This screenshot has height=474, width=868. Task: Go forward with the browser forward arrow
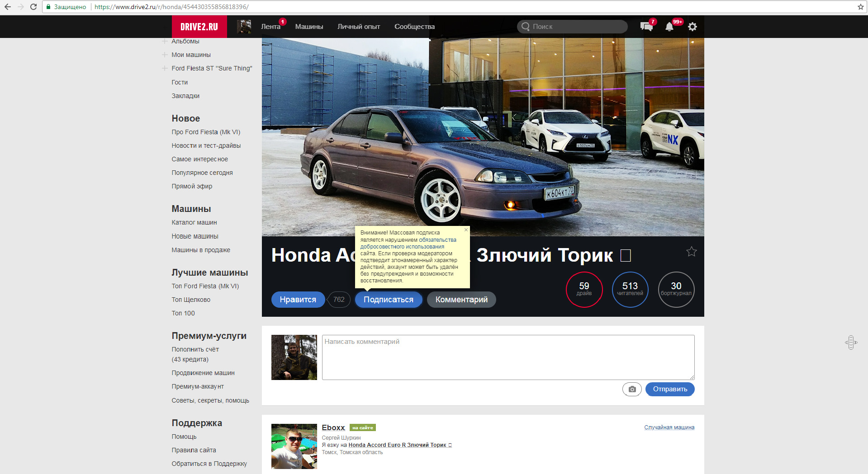click(20, 7)
